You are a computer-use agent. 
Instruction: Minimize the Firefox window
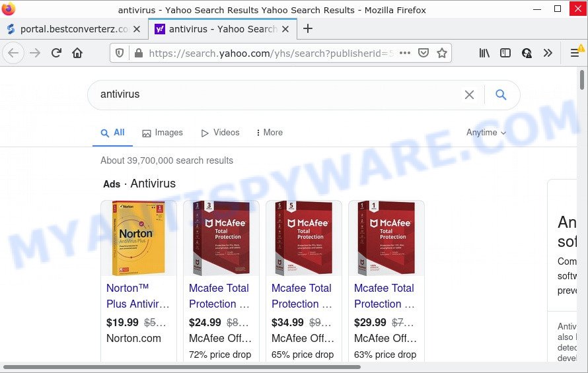click(537, 9)
